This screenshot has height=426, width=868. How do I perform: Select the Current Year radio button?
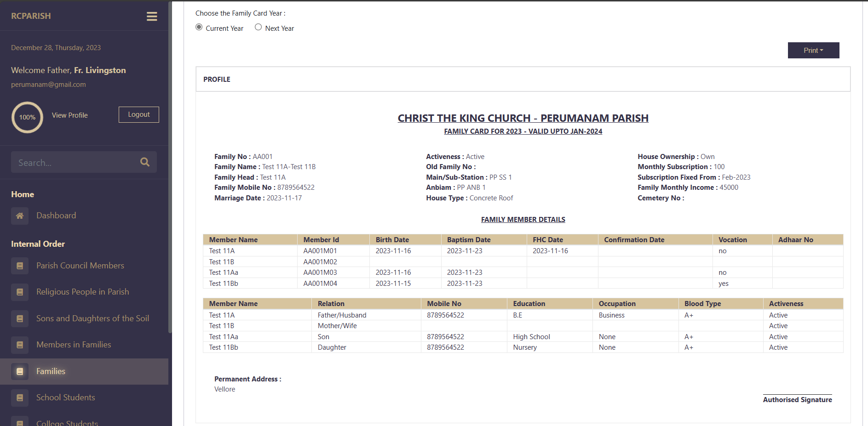[199, 28]
